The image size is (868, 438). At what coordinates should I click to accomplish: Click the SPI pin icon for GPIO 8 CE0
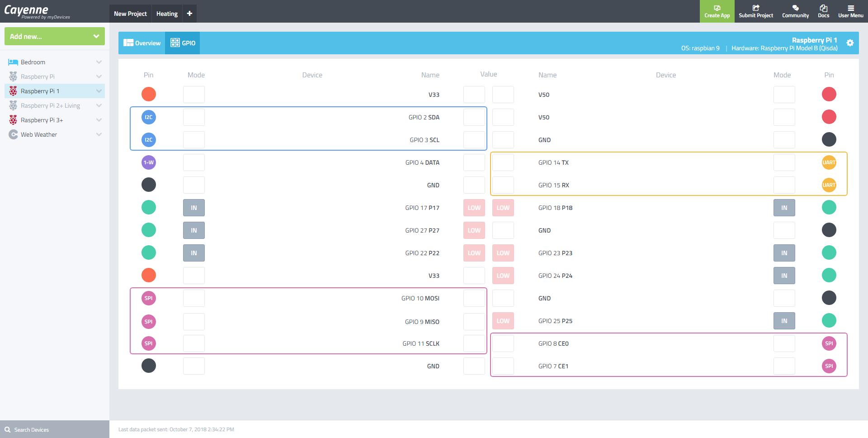829,343
